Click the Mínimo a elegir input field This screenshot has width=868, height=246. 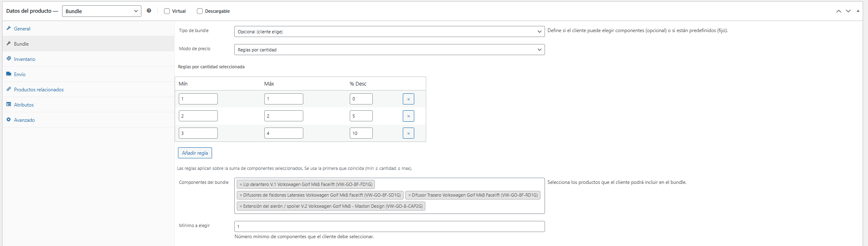pyautogui.click(x=389, y=227)
